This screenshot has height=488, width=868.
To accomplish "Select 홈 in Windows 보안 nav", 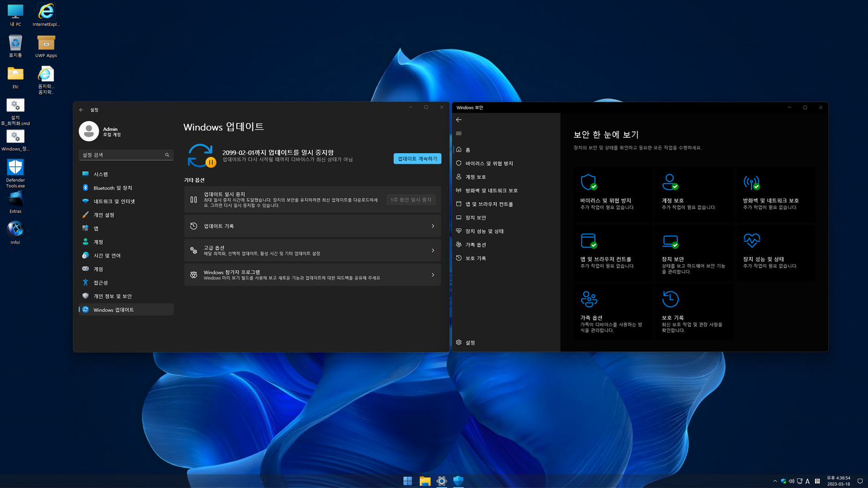I will (506, 150).
